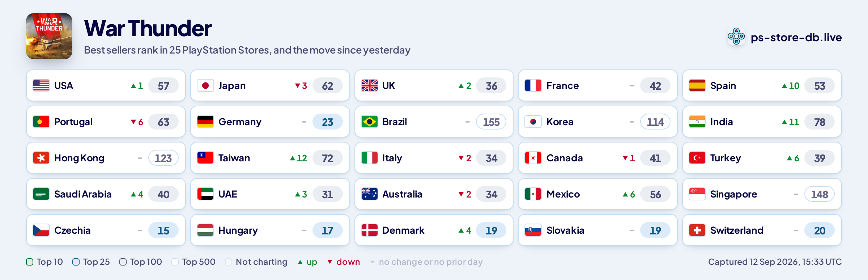The image size is (868, 280).
Task: Click the Japan flag icon
Action: point(205,85)
